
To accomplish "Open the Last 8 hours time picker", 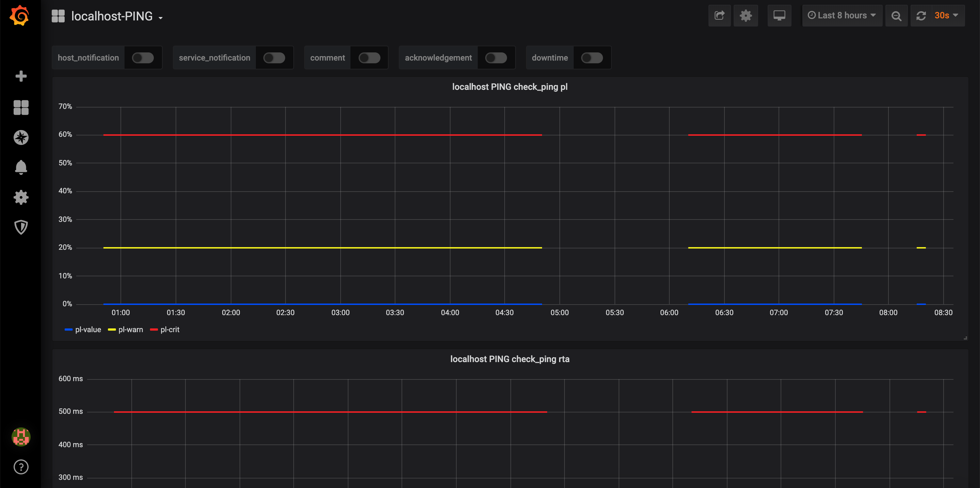I will pos(842,16).
